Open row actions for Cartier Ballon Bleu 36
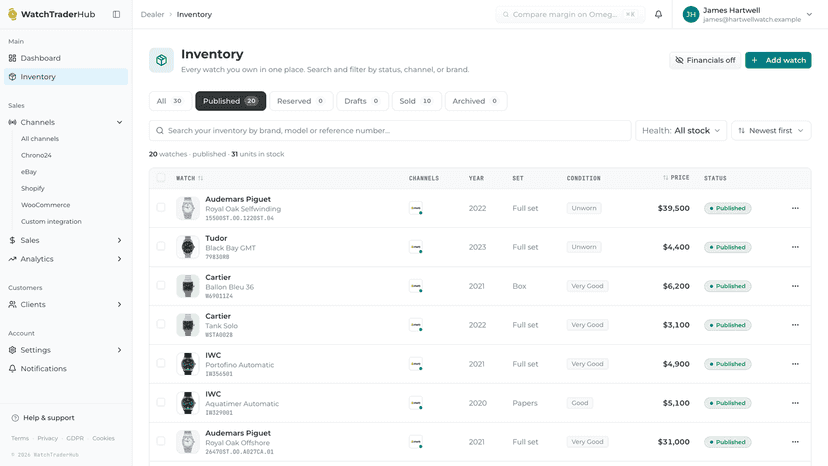Viewport: 828px width, 466px height. click(795, 286)
